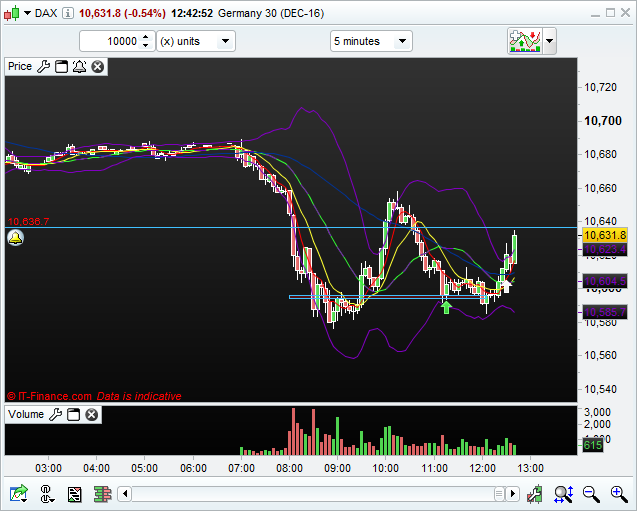Open the export chart icon with green arrow
The height and width of the screenshot is (511, 637).
point(18,494)
